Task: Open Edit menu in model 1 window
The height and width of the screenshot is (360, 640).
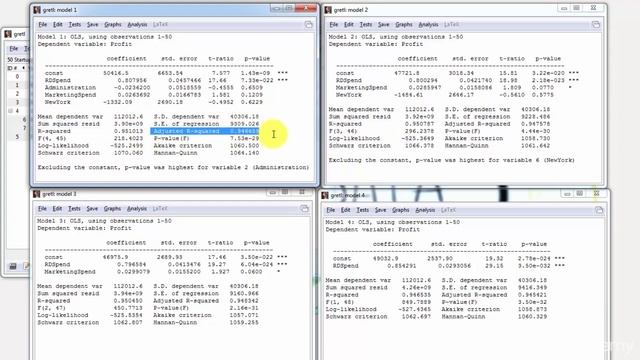Action: [58, 24]
